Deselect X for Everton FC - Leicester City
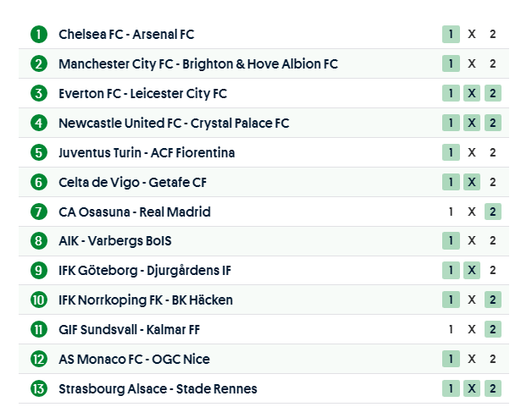This screenshot has width=532, height=407. [x=472, y=94]
